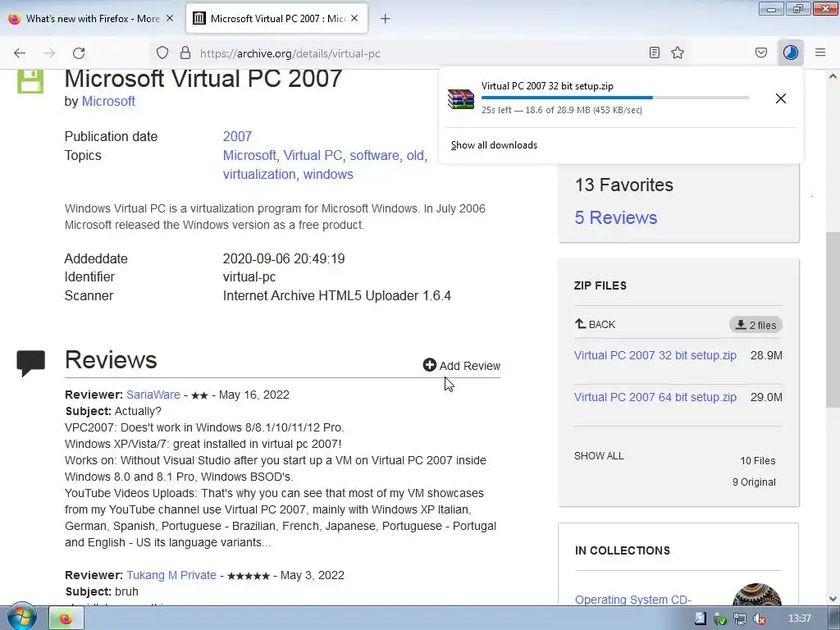Open the downloads progress toolbar button
This screenshot has height=630, width=840.
click(x=791, y=52)
